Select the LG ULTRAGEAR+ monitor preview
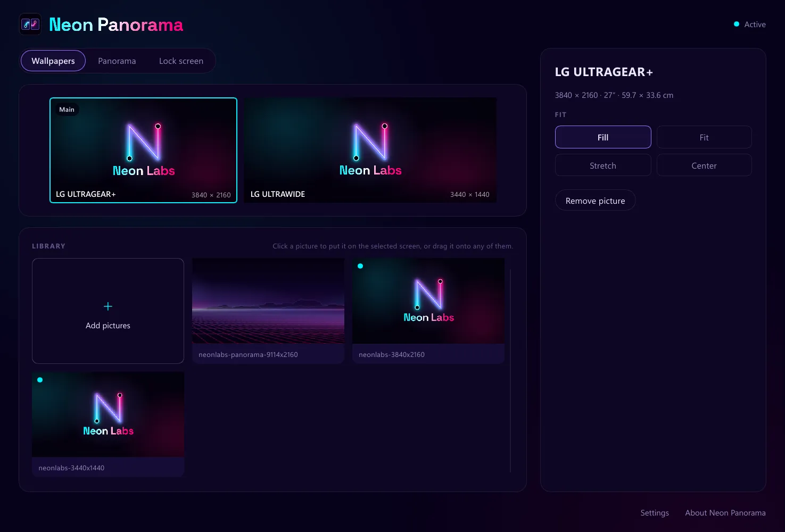This screenshot has width=785, height=532. [x=144, y=150]
